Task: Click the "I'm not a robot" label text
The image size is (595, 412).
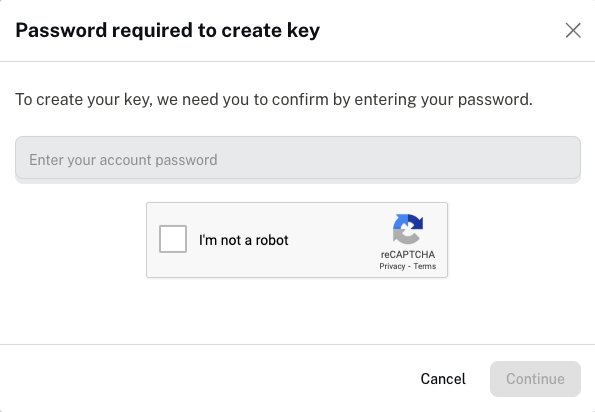Action: [244, 240]
